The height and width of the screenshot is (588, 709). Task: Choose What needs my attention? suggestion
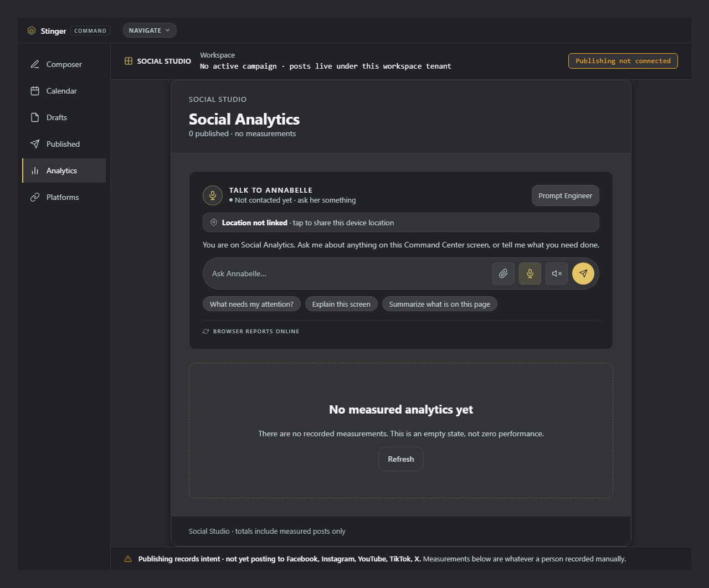click(x=251, y=304)
